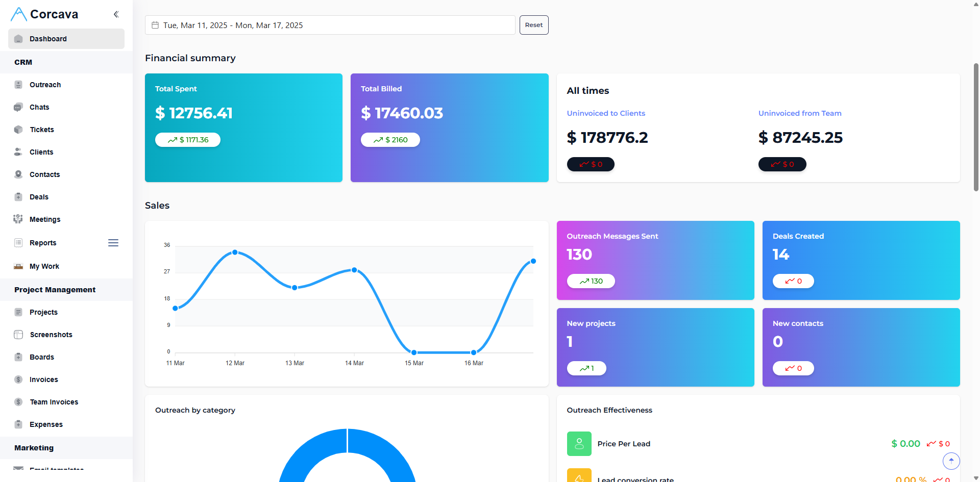Click the Reports sidebar icon

coord(18,243)
